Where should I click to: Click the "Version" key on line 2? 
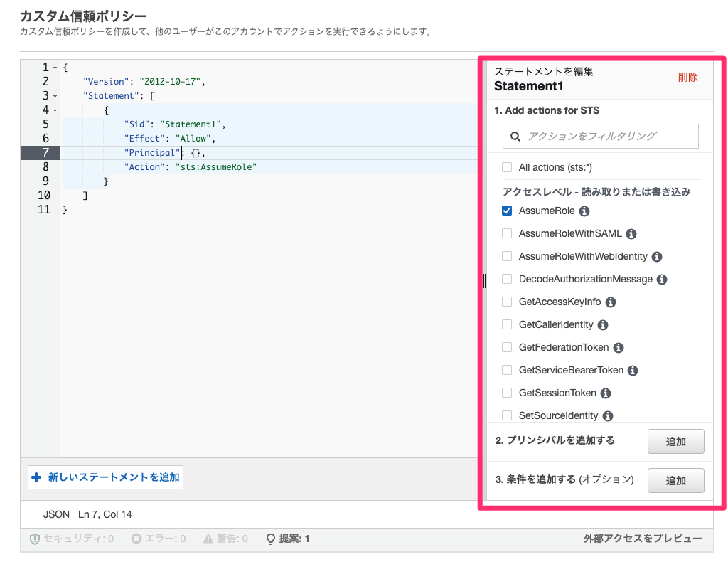106,82
